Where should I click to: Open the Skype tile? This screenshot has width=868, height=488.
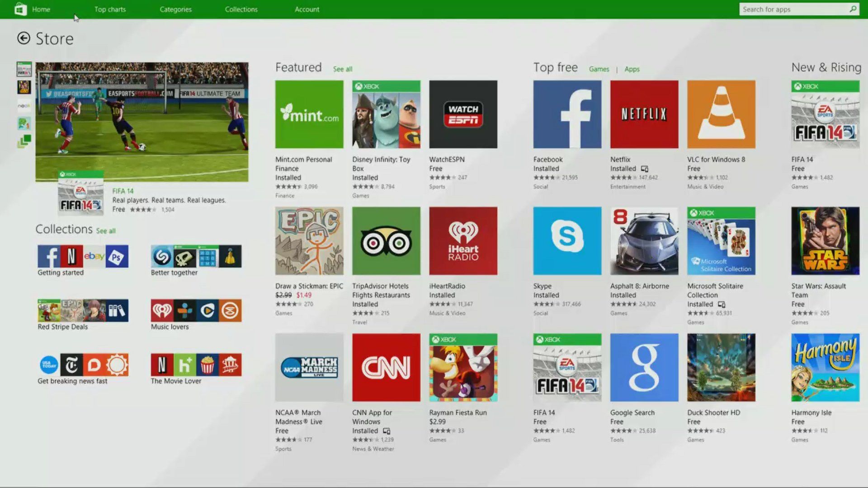(566, 240)
